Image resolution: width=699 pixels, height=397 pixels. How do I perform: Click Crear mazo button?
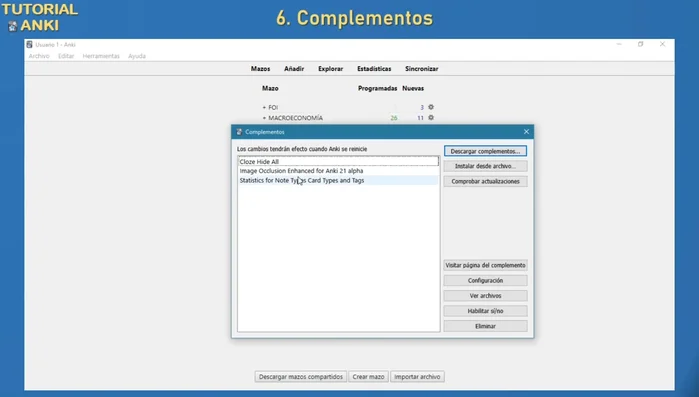(368, 377)
